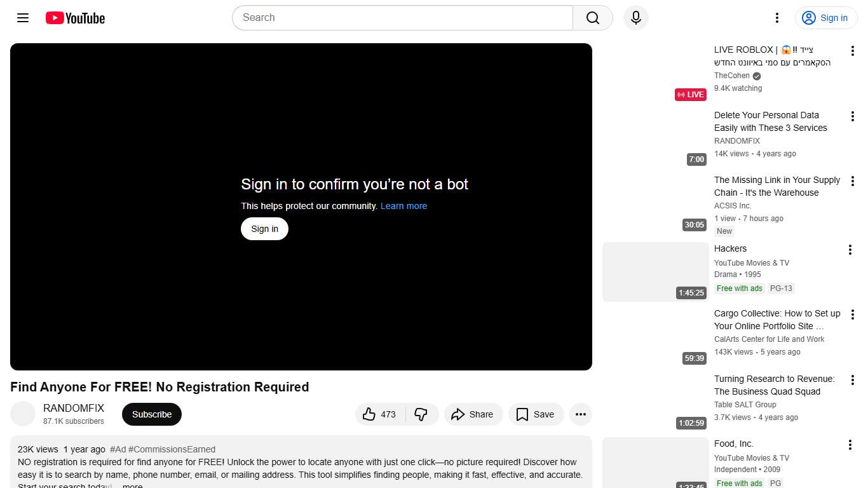
Task: Expand the description by clicking more
Action: (x=132, y=485)
